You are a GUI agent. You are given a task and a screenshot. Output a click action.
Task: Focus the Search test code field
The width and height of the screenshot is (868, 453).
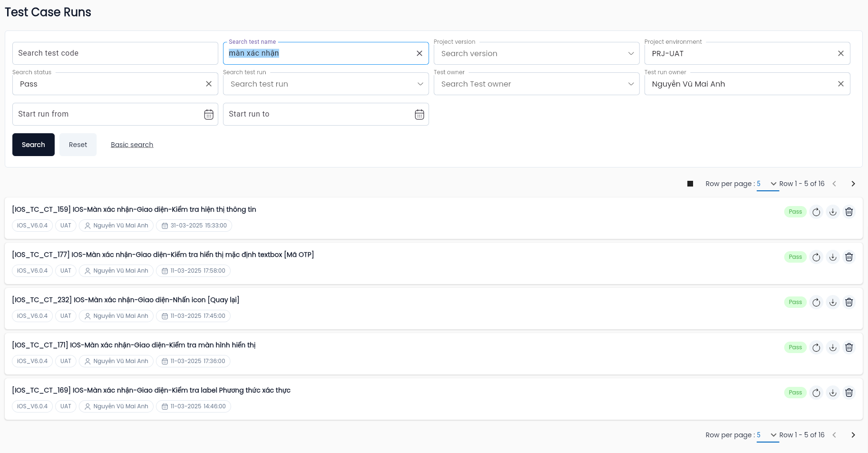[115, 53]
